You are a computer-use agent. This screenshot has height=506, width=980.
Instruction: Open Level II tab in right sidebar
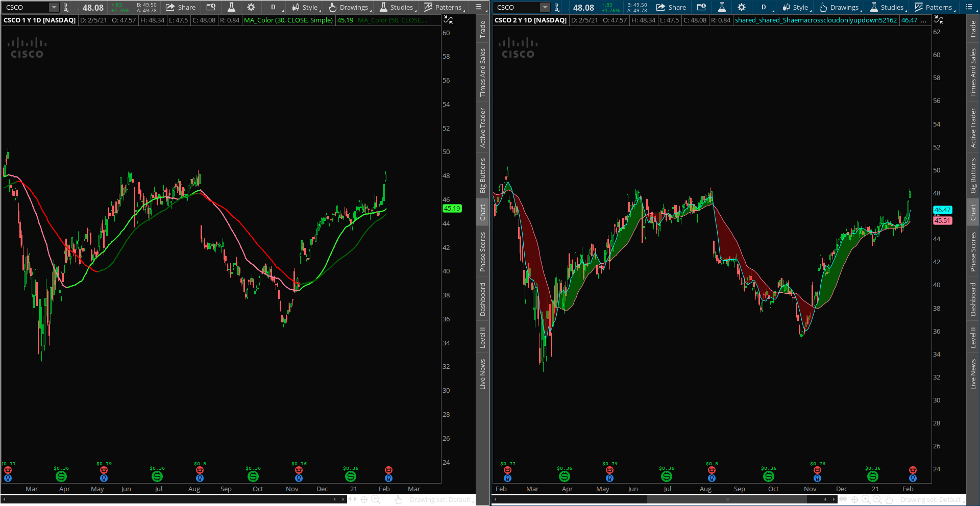click(973, 338)
